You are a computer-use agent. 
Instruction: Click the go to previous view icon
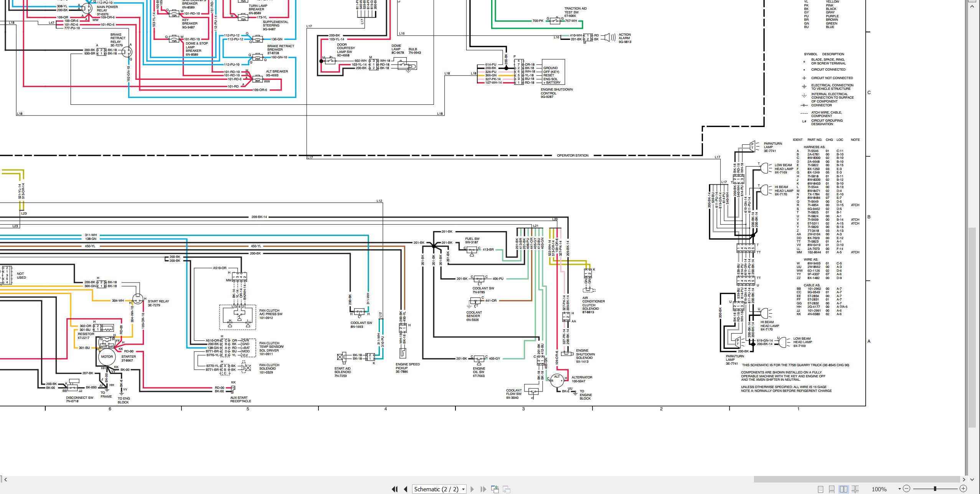pos(495,489)
